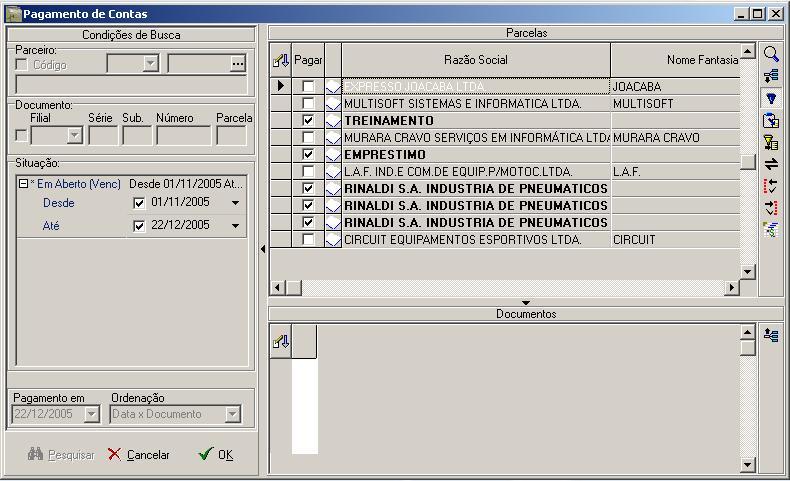Click the OK button
The image size is (790, 481).
[217, 455]
